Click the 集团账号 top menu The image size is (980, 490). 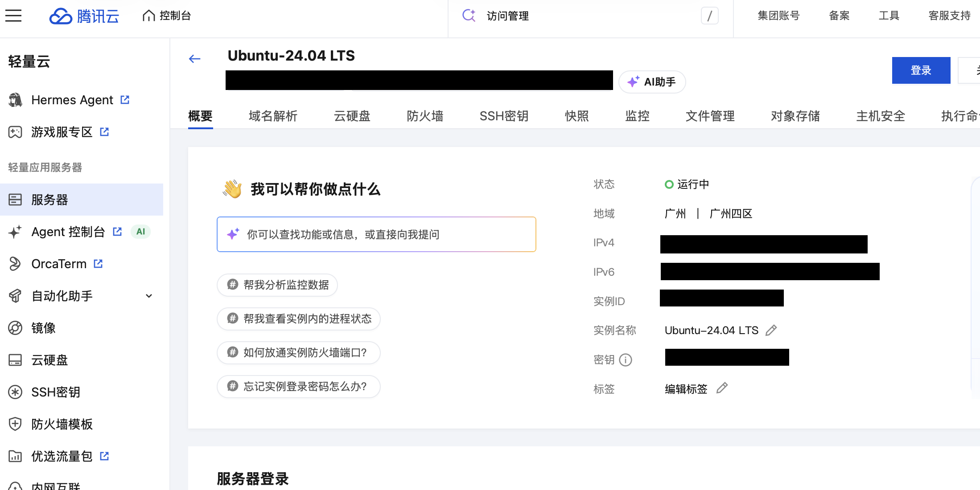click(778, 16)
